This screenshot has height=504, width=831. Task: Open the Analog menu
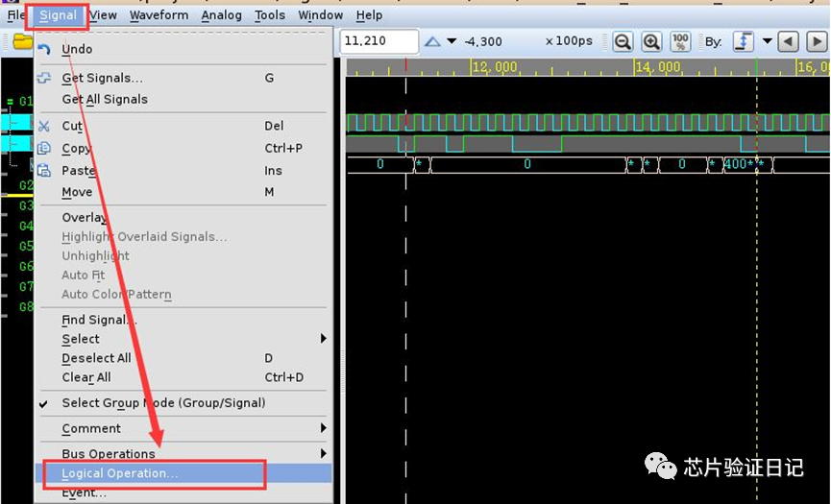[222, 15]
